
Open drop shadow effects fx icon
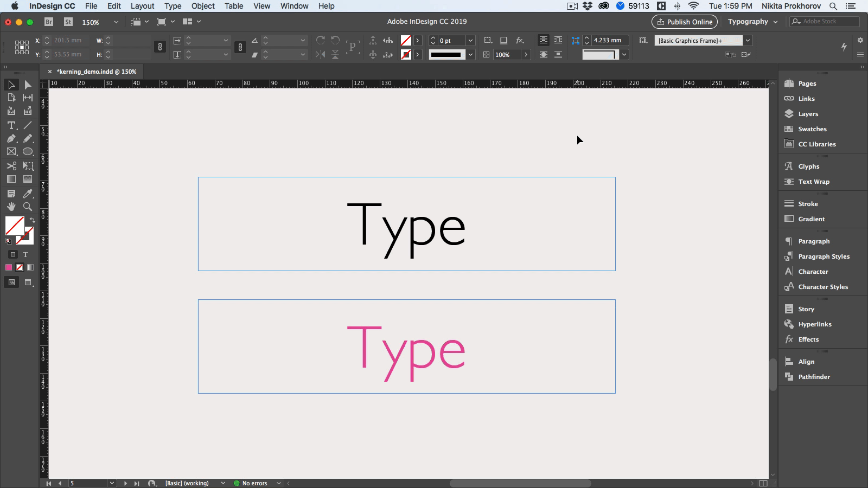520,40
